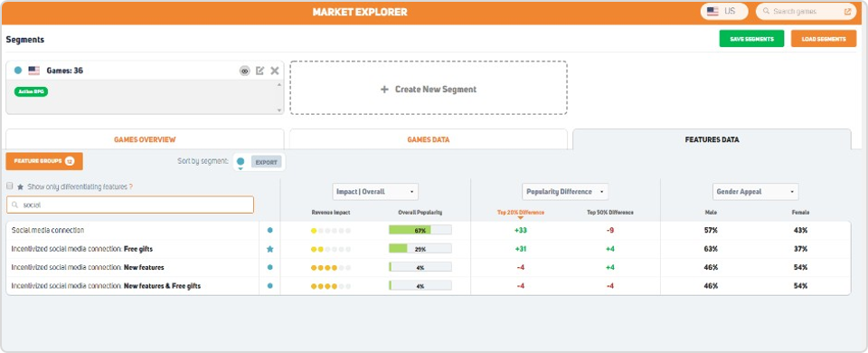Click the question mark help after differentiating features

[x=130, y=186]
